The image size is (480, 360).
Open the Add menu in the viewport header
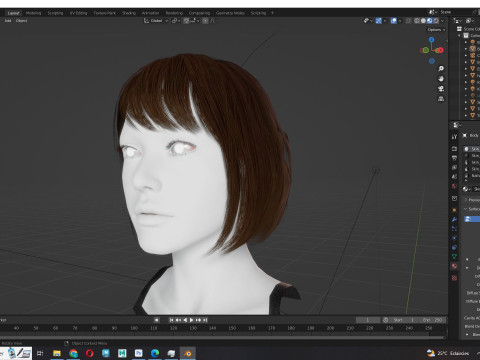pos(8,21)
